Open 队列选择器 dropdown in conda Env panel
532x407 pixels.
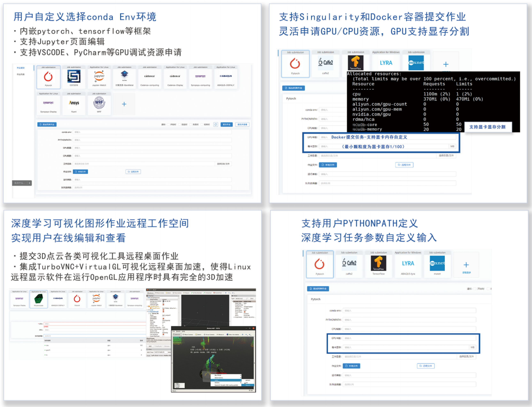(x=152, y=187)
